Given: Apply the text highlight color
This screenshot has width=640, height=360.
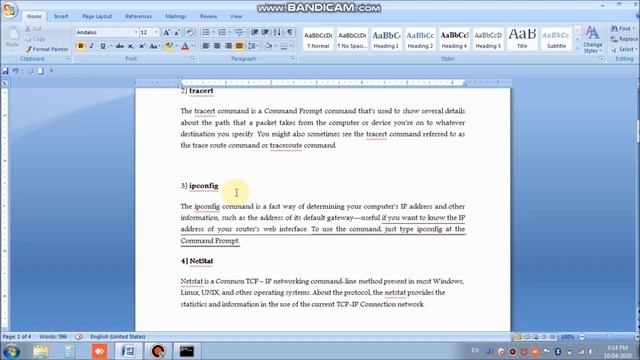Looking at the screenshot, I should [x=168, y=46].
